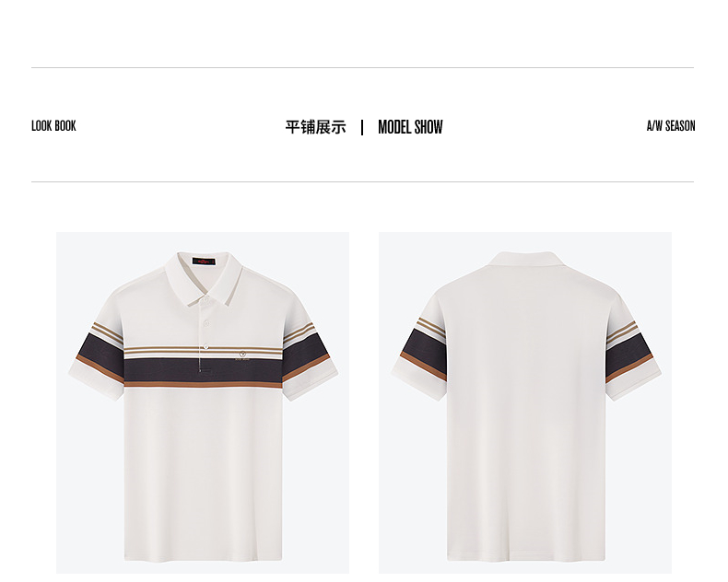Open the back view polo shirt image
The image size is (728, 582).
(x=525, y=402)
